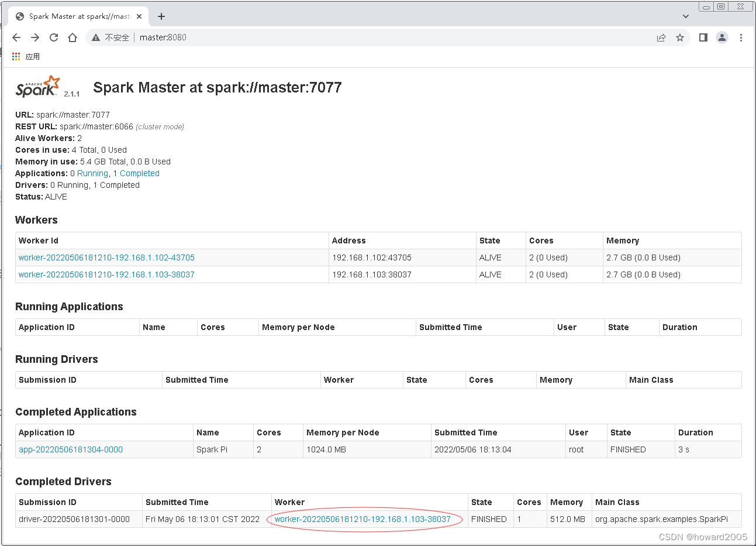Open the browser side panel icon

tap(703, 37)
